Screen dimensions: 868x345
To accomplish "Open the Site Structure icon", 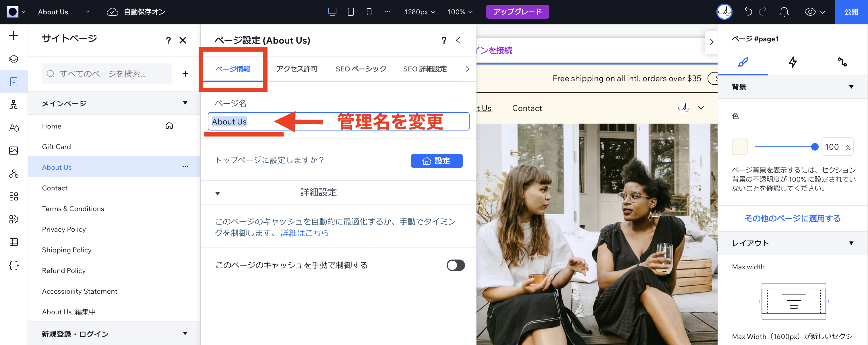I will 13,104.
